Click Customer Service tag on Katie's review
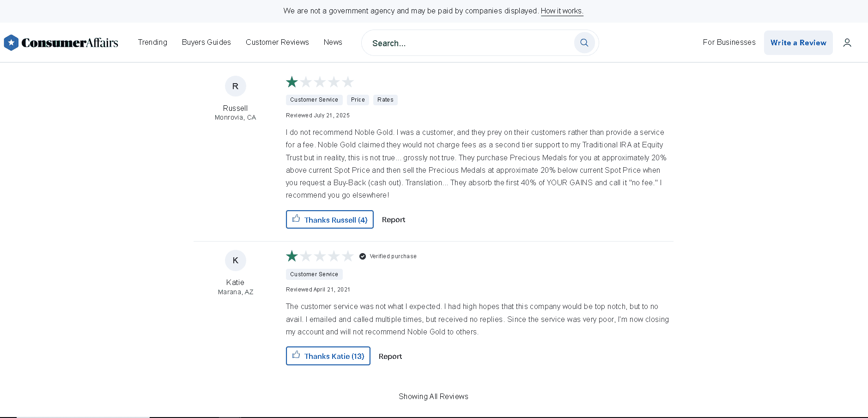 pos(314,274)
